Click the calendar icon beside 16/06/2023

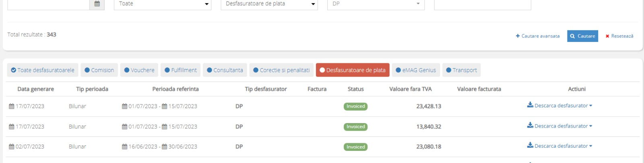tap(125, 147)
